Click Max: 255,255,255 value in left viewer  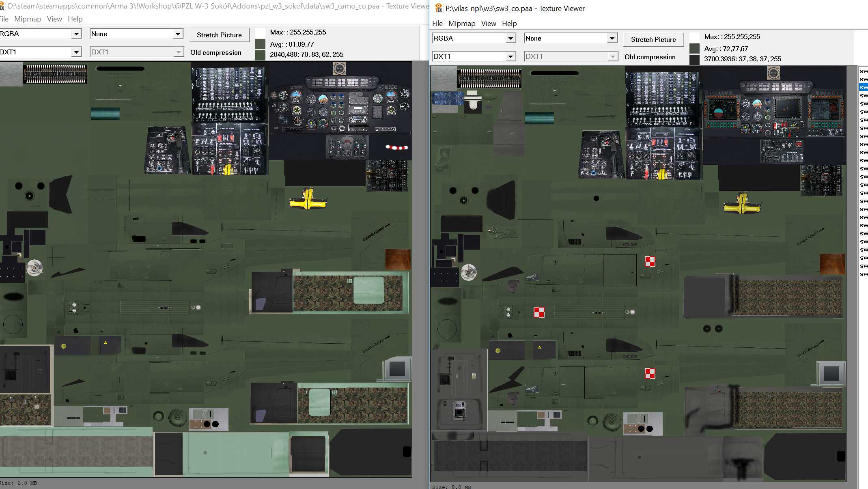pos(298,32)
